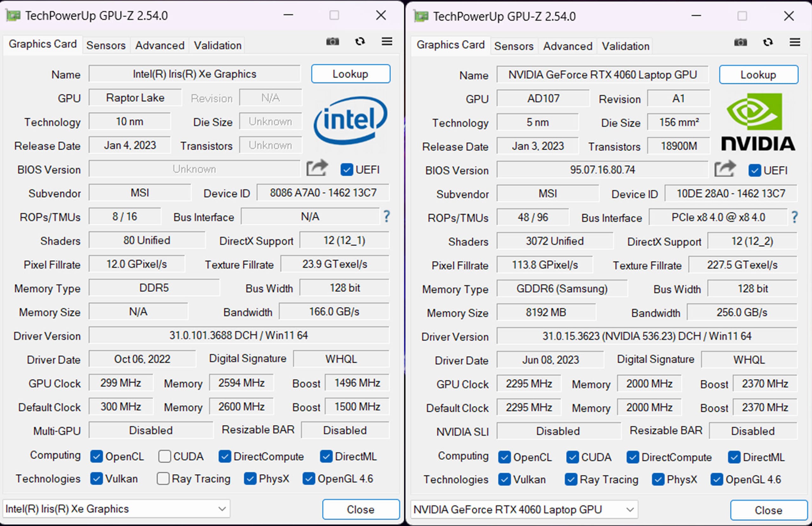This screenshot has width=812, height=526.
Task: Click the Bus Interface question mark in the Intel window
Action: click(x=386, y=216)
